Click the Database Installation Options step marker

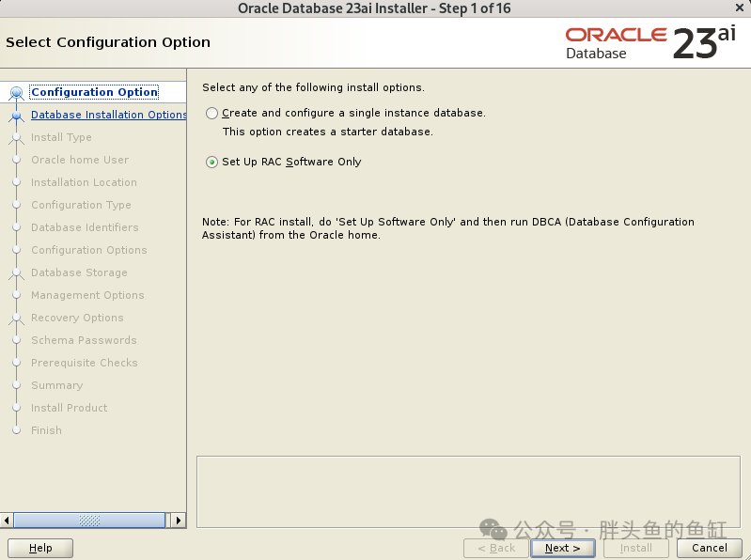point(16,116)
